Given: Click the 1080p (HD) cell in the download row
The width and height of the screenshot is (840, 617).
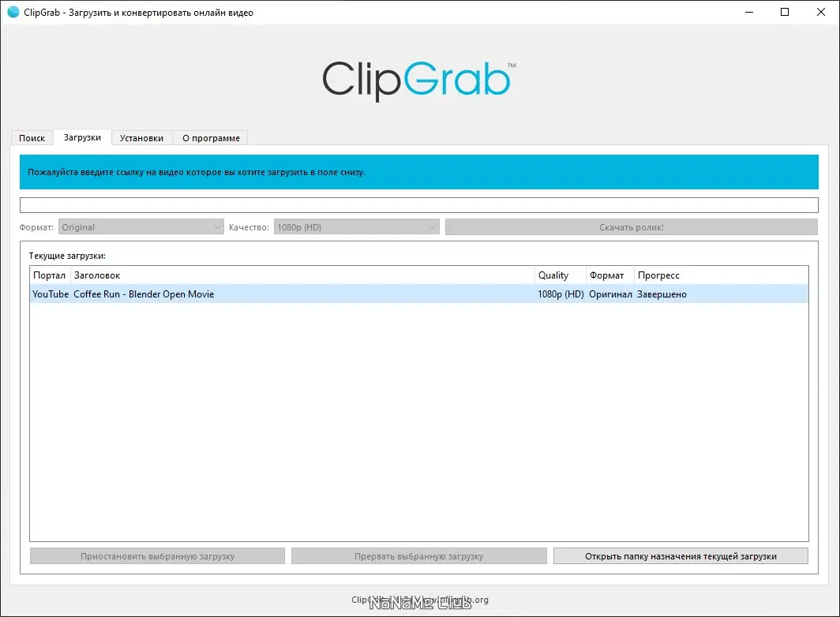Looking at the screenshot, I should 561,294.
